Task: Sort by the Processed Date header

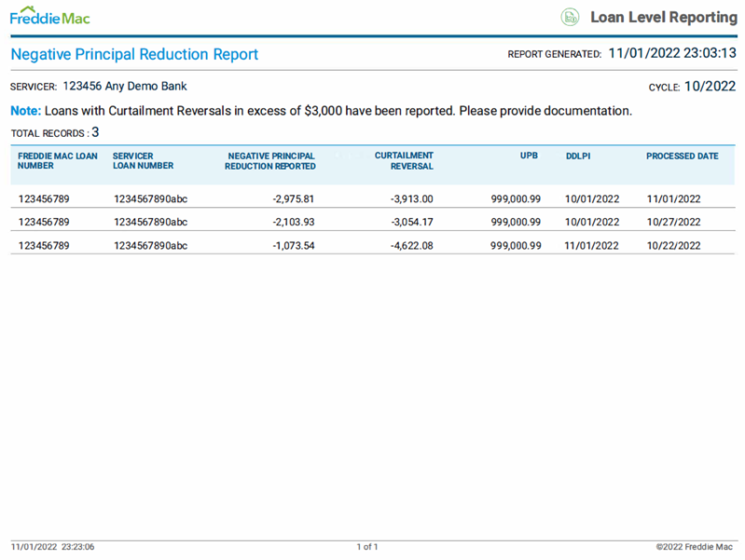Action: pos(682,157)
